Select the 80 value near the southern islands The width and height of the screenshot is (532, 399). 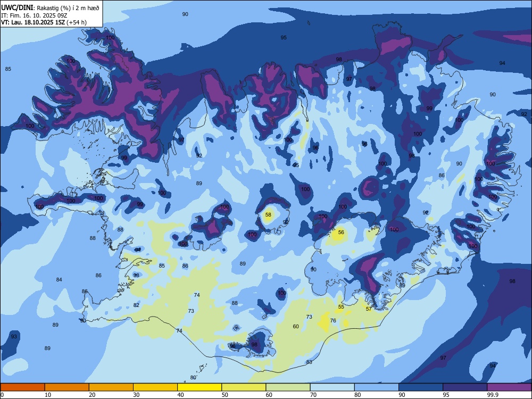point(193,377)
